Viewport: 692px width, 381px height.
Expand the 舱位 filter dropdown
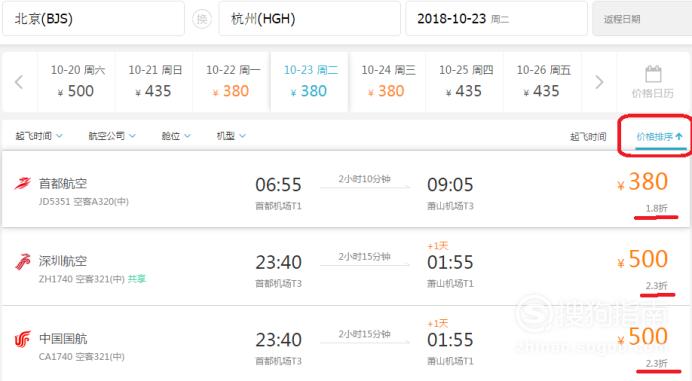(x=176, y=136)
